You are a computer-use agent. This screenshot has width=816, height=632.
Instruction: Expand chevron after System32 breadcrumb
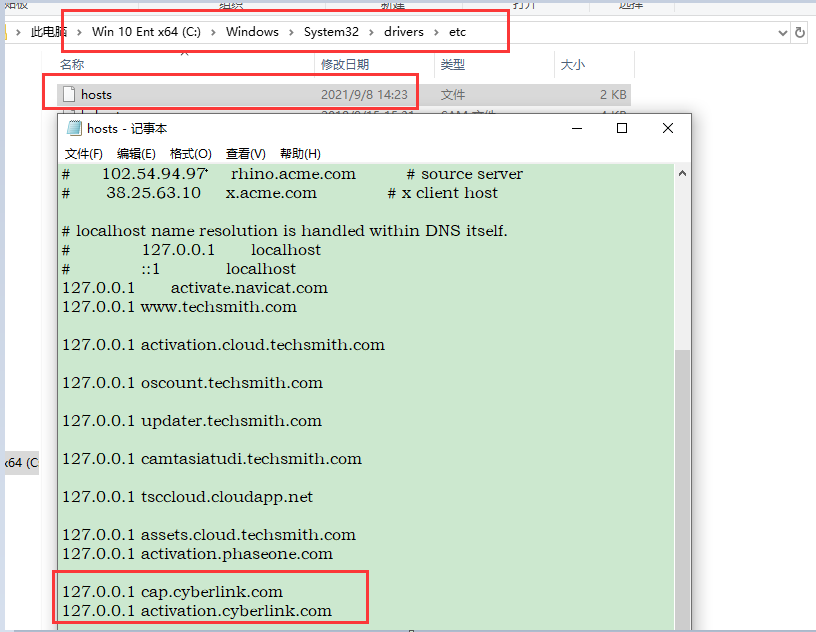(372, 32)
